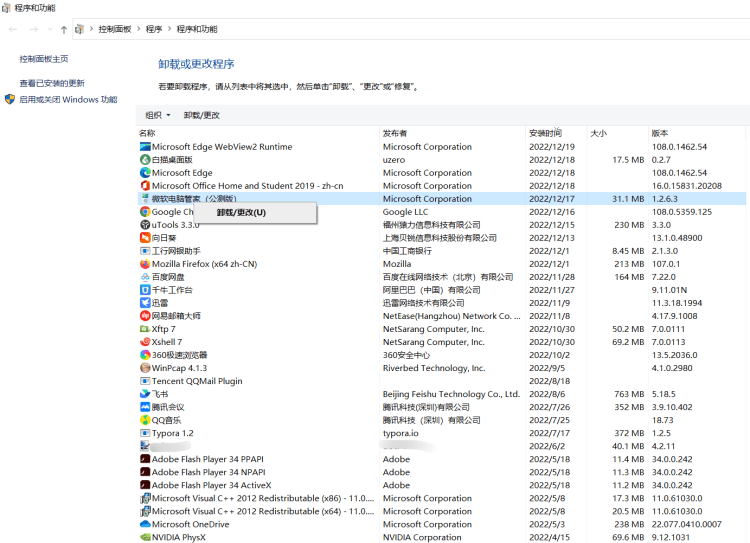The width and height of the screenshot is (750, 543).
Task: Click publisher Riverbed Technology, Inc.
Action: (434, 368)
